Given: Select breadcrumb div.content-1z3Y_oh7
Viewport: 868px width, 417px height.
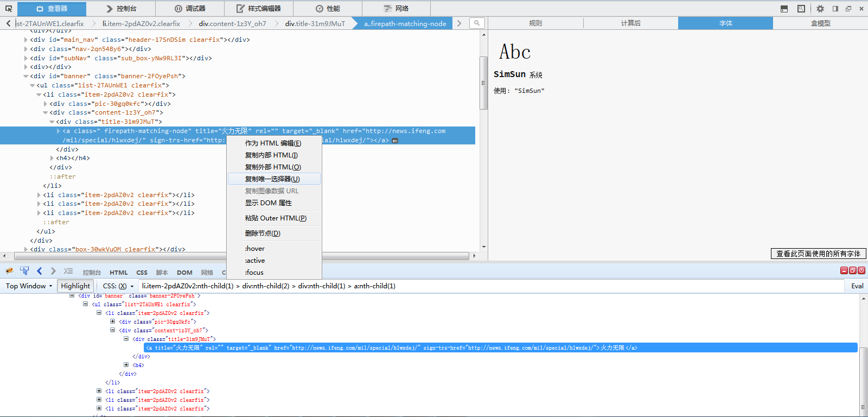Looking at the screenshot, I should coord(232,23).
